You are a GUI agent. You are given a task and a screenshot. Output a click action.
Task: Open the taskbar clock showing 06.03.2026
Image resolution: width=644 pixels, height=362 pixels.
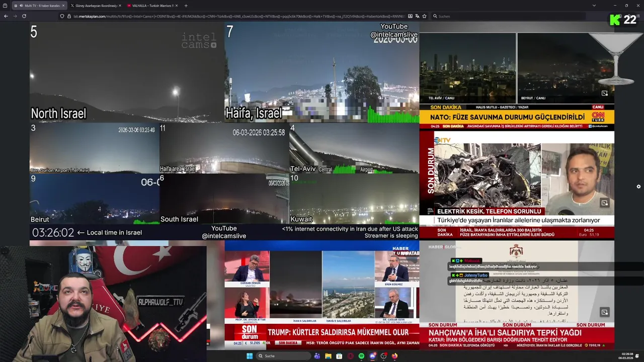627,356
